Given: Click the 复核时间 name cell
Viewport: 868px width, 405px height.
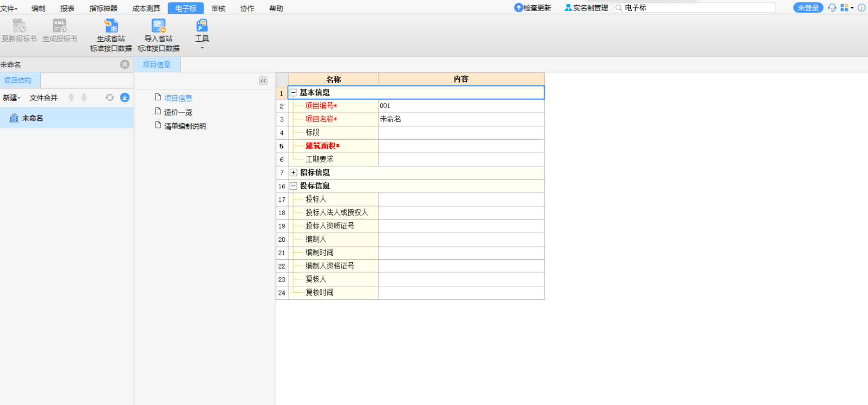Looking at the screenshot, I should [x=333, y=292].
